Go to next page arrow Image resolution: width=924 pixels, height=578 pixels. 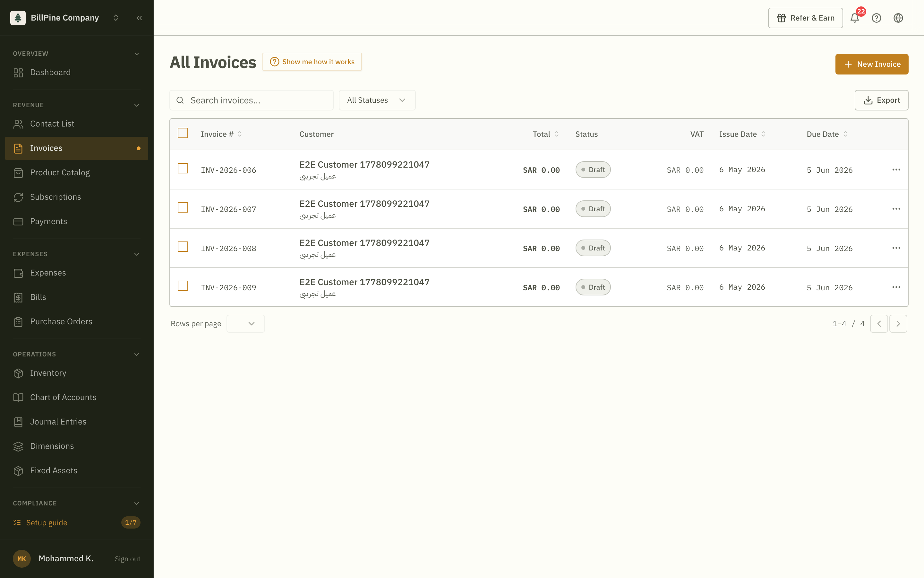click(898, 324)
